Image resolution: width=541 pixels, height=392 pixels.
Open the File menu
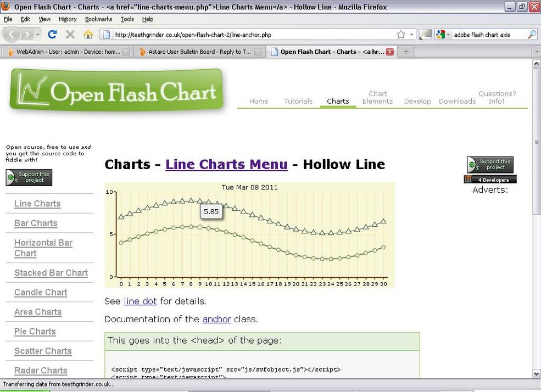point(8,19)
